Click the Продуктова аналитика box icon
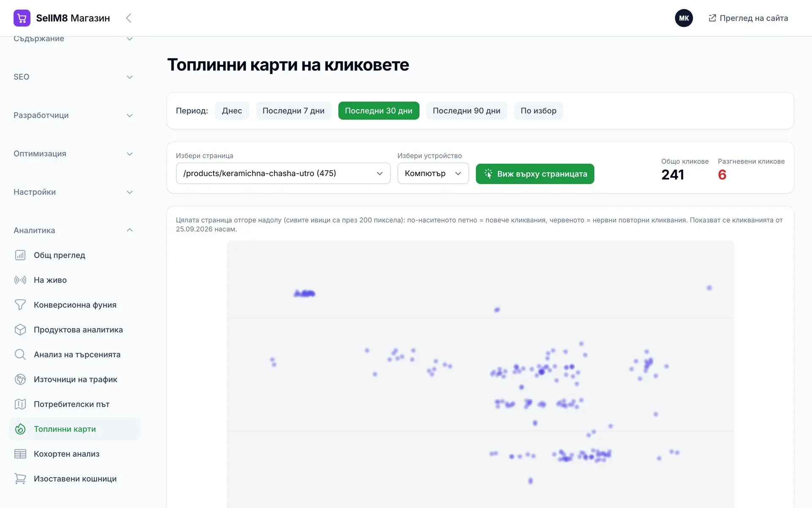The image size is (812, 508). pyautogui.click(x=20, y=330)
